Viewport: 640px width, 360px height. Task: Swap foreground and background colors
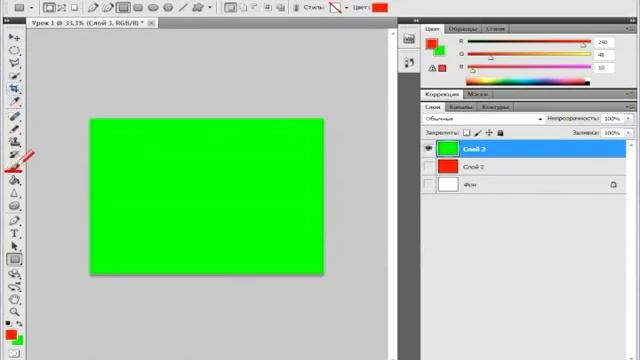[19, 323]
